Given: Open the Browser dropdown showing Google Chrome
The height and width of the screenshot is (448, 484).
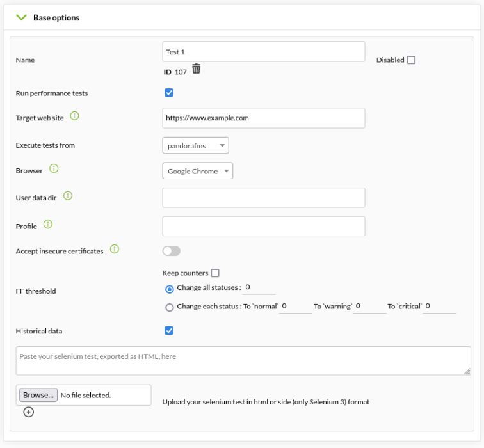Looking at the screenshot, I should (198, 171).
